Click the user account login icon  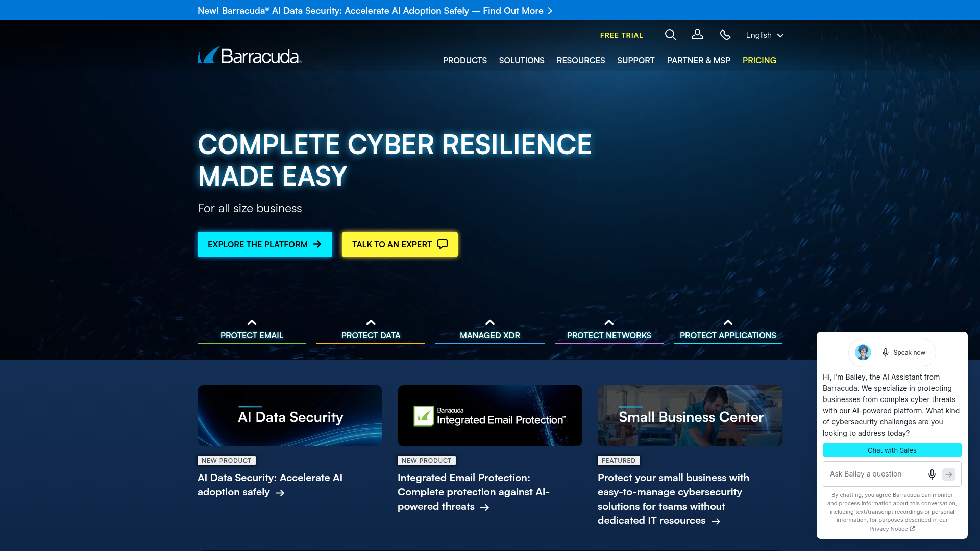(x=697, y=35)
